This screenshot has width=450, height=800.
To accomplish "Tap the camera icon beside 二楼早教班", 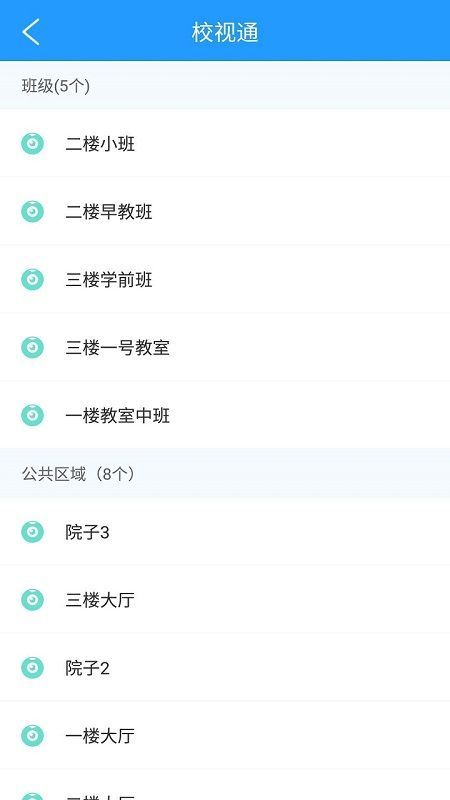I will click(32, 211).
